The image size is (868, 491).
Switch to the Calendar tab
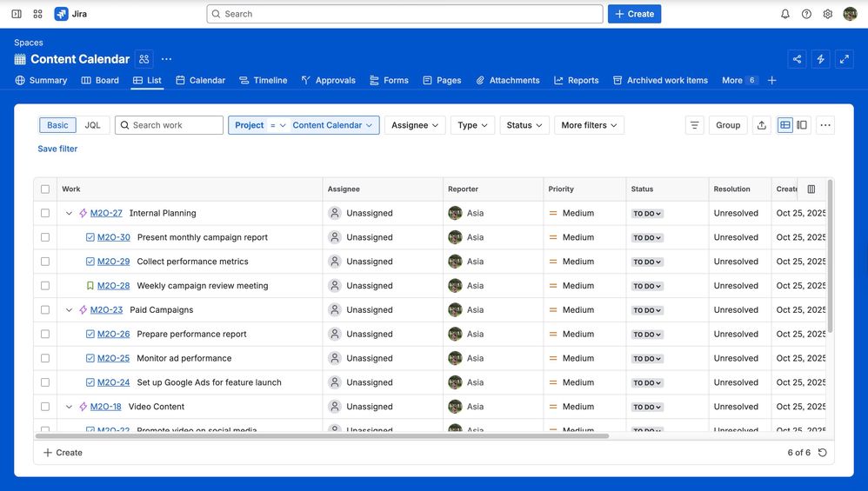click(x=201, y=80)
